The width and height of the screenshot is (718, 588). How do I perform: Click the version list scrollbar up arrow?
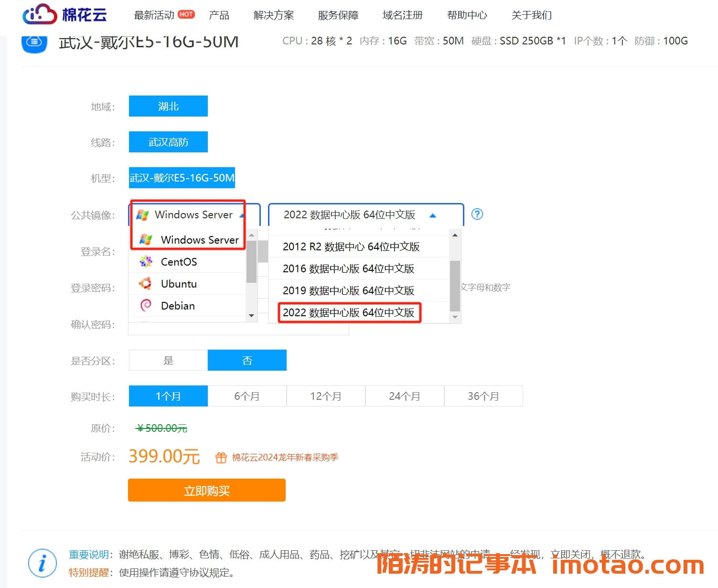click(x=455, y=235)
